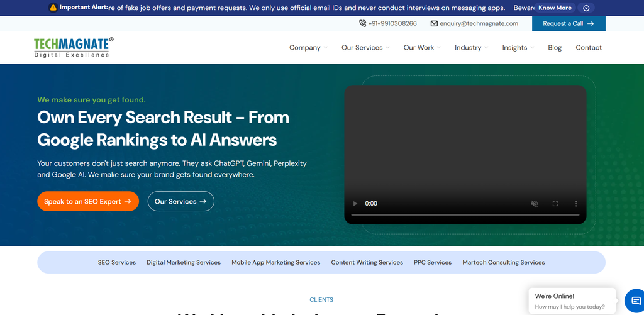The image size is (644, 315).
Task: Open enquiry@techmagnate.com email link
Action: click(x=479, y=23)
